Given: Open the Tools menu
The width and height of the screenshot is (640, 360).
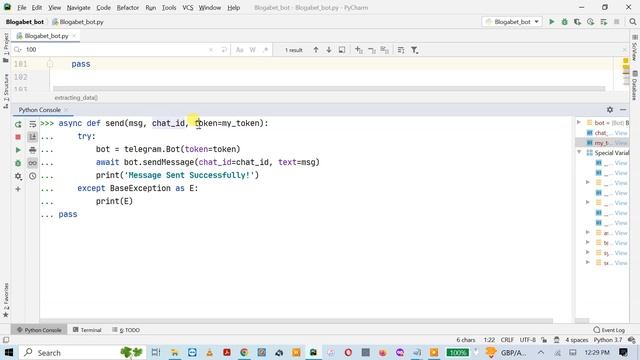Looking at the screenshot, I should coord(169,7).
